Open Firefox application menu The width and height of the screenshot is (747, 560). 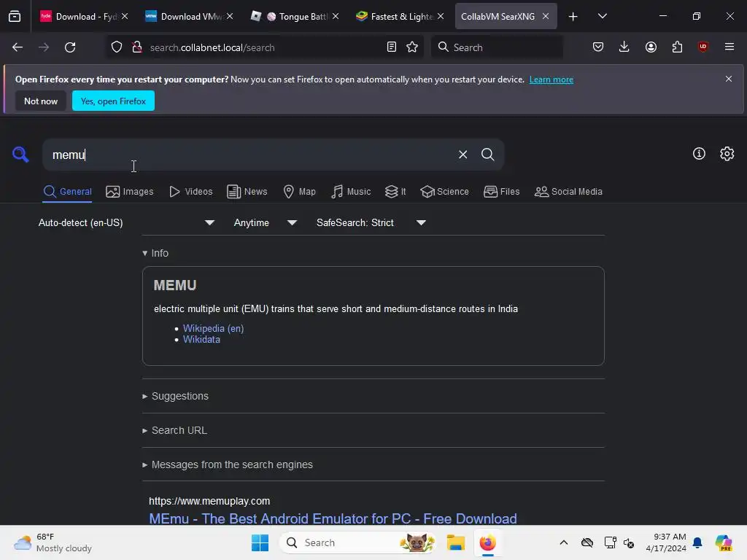[x=729, y=47]
